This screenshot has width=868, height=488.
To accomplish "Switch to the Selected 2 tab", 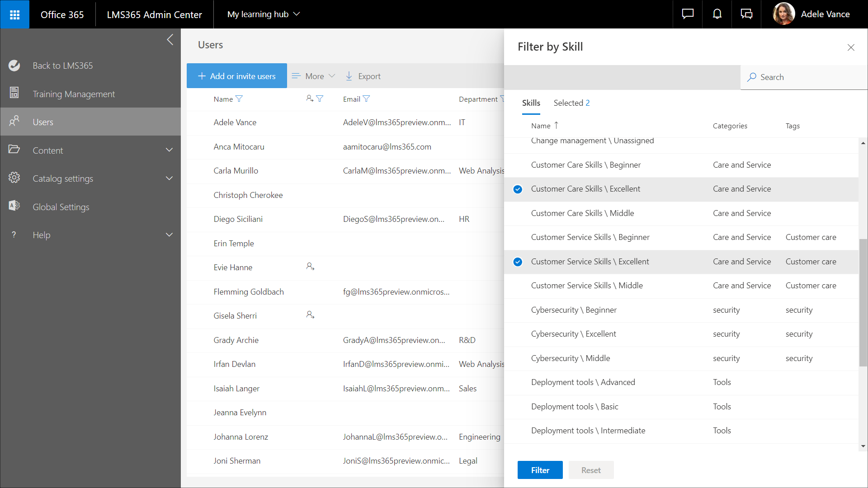I will pyautogui.click(x=571, y=103).
